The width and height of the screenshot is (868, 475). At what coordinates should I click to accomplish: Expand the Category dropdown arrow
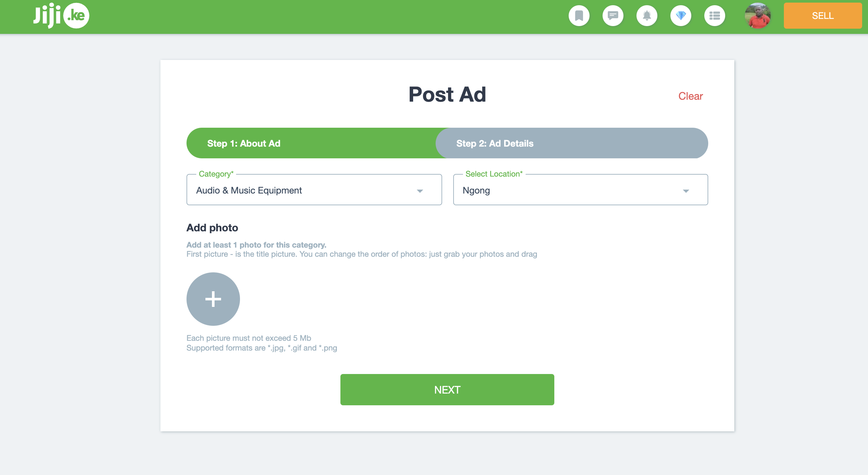click(x=420, y=191)
